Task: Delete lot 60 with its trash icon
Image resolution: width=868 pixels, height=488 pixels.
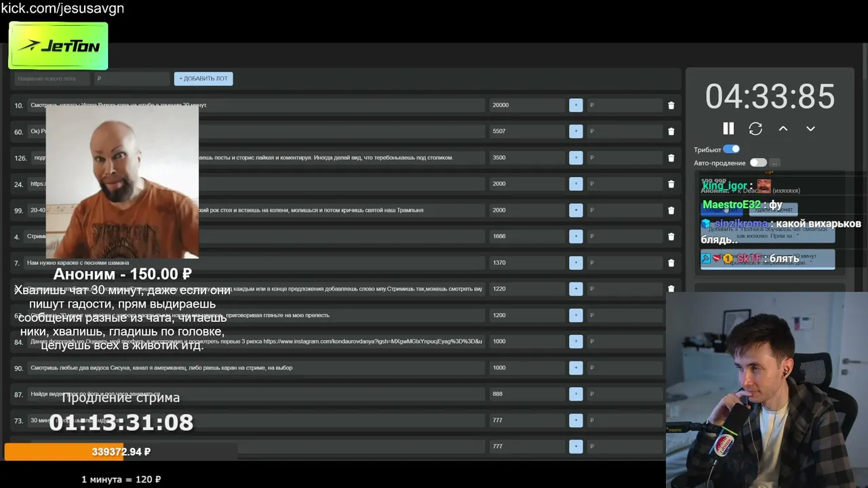Action: [671, 131]
